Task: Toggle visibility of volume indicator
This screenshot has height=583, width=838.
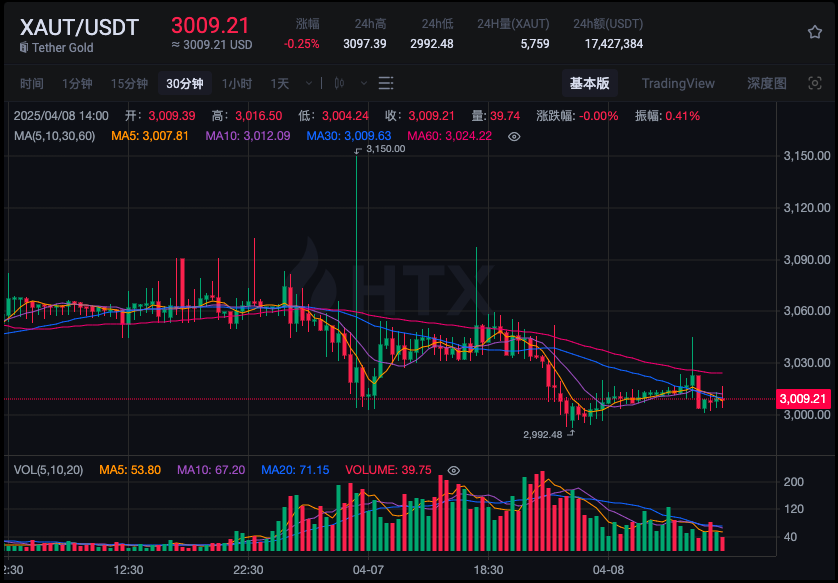Action: 453,470
